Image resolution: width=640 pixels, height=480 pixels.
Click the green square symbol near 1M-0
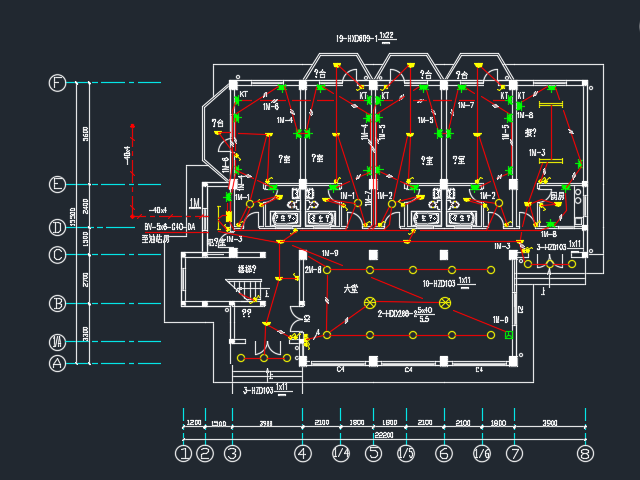[x=509, y=335]
